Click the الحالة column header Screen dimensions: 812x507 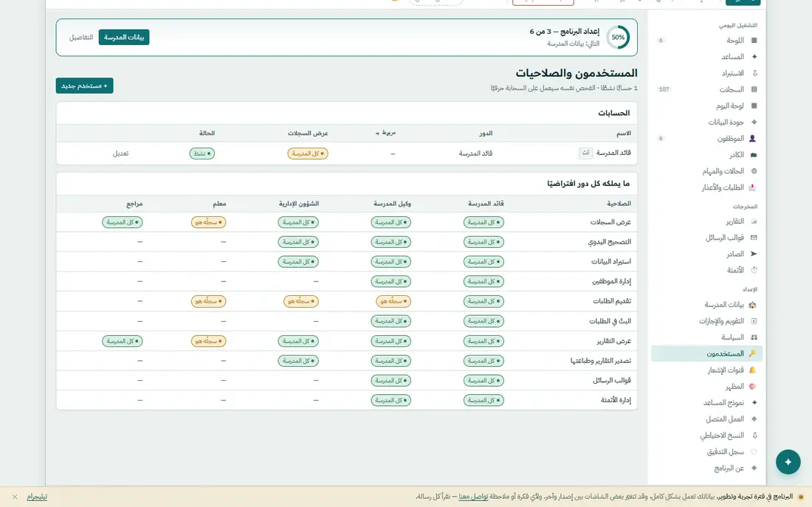pos(207,133)
